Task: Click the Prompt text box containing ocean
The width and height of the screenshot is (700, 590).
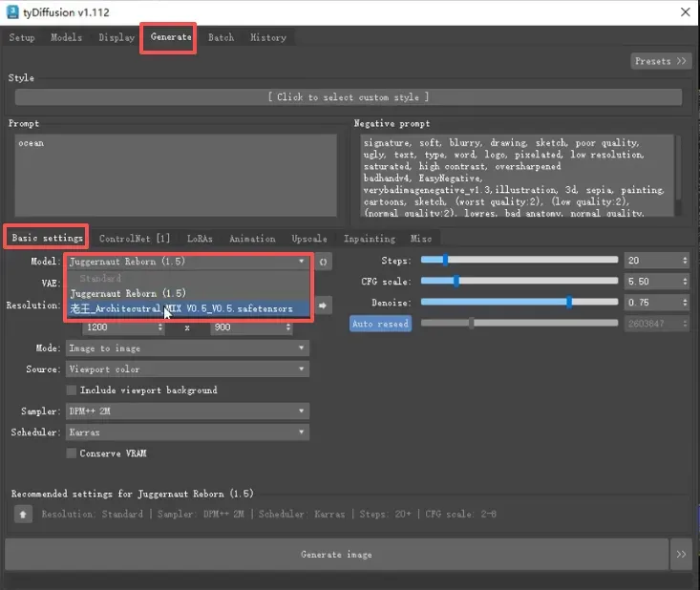Action: [x=176, y=176]
